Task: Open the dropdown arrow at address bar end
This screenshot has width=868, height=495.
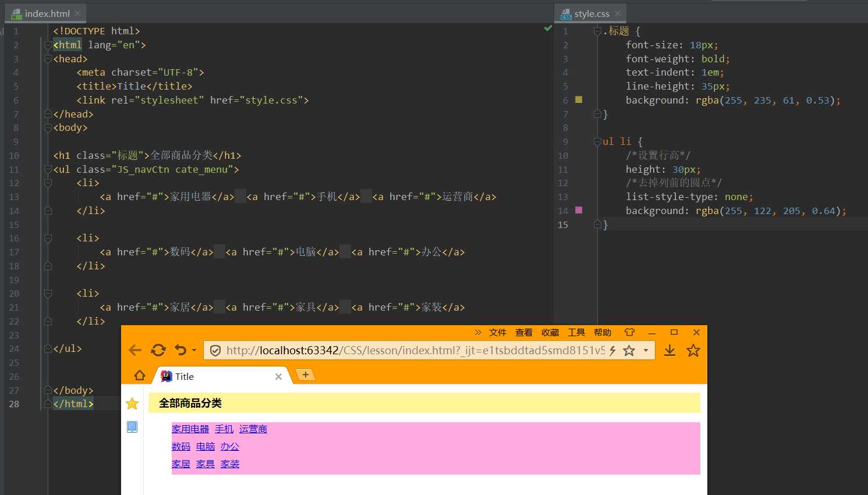Action: (x=646, y=351)
